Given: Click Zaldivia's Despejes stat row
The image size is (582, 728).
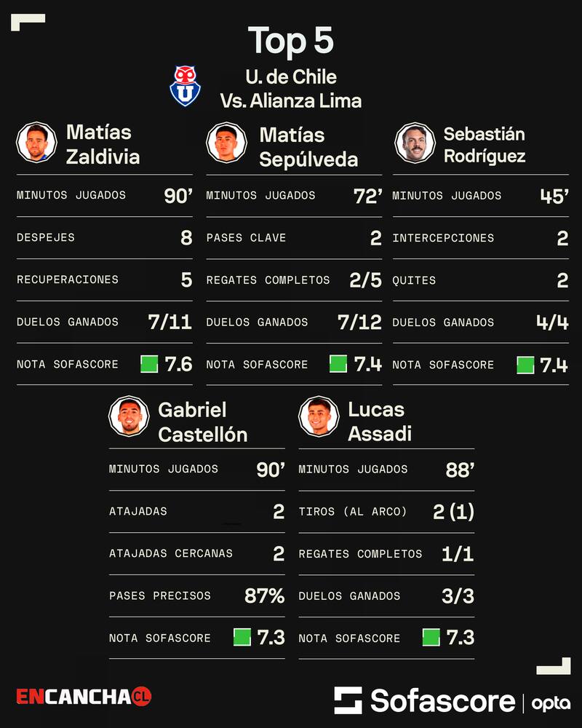Looking at the screenshot, I should coord(104,238).
